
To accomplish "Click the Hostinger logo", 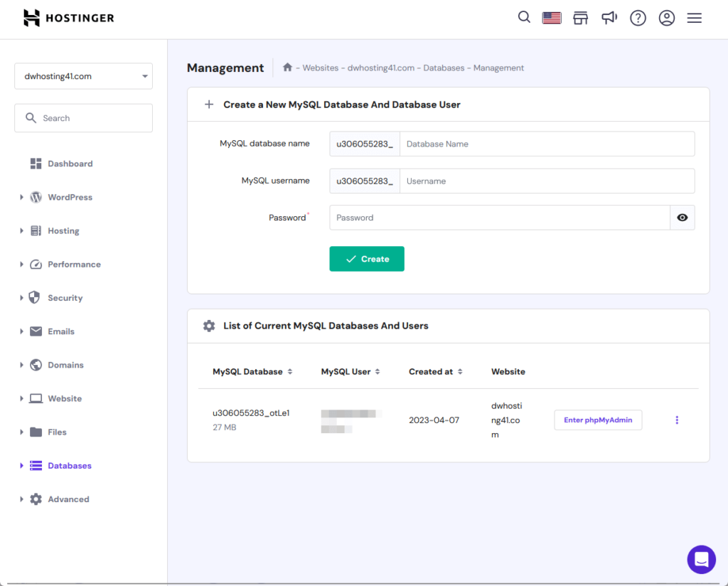I will tap(69, 18).
